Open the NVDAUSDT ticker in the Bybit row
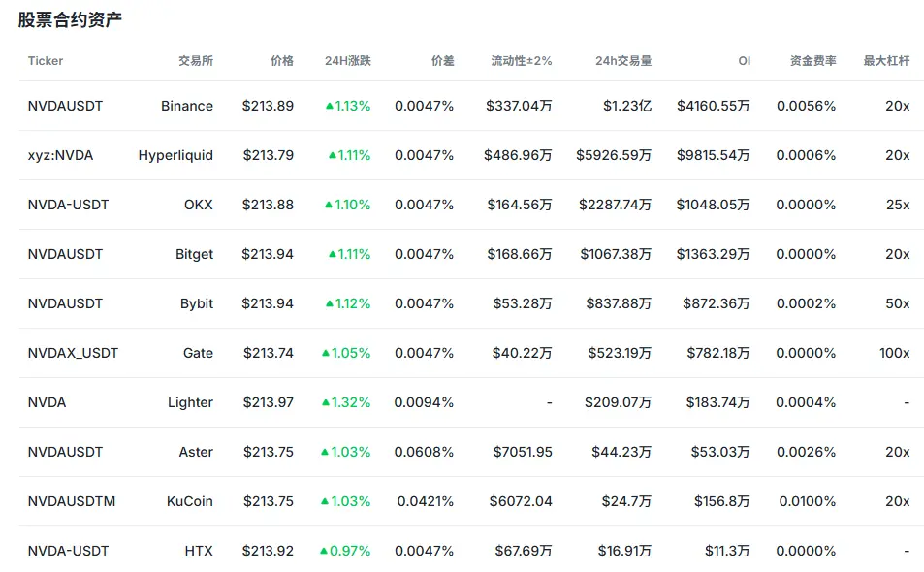Screen dimensions: 924x572 click(x=65, y=304)
